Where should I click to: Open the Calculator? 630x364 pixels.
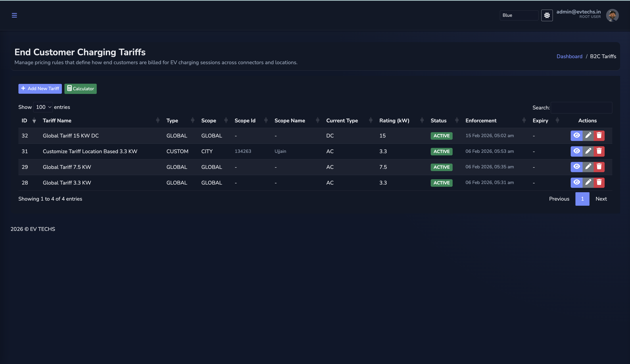pos(80,89)
